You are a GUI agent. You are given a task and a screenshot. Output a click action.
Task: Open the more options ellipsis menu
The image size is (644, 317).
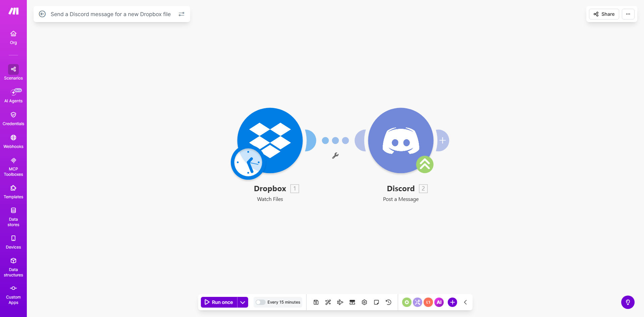point(628,14)
